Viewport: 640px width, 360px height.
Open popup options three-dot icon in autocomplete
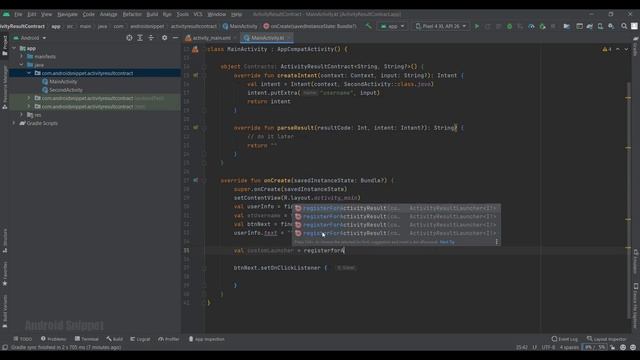(x=496, y=242)
